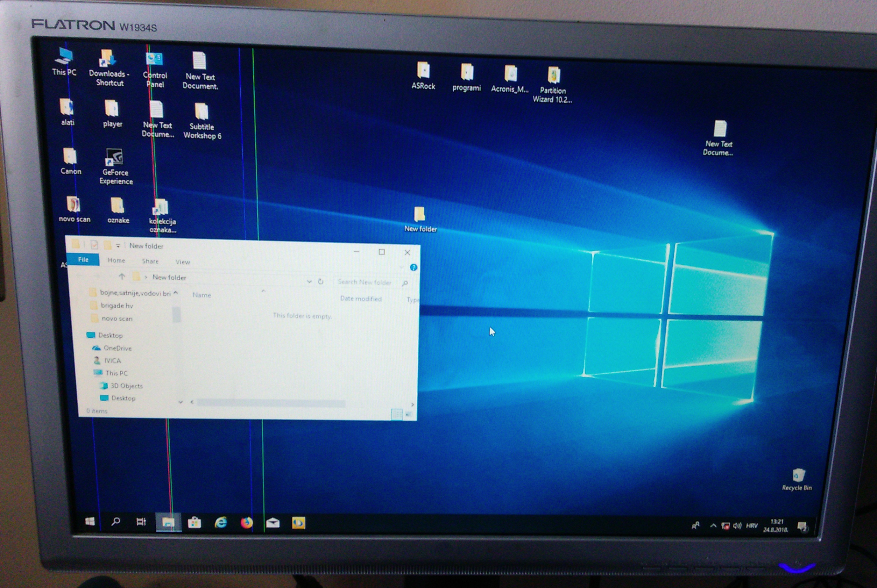The height and width of the screenshot is (588, 877).
Task: Open the Share ribbon tab
Action: click(x=150, y=261)
